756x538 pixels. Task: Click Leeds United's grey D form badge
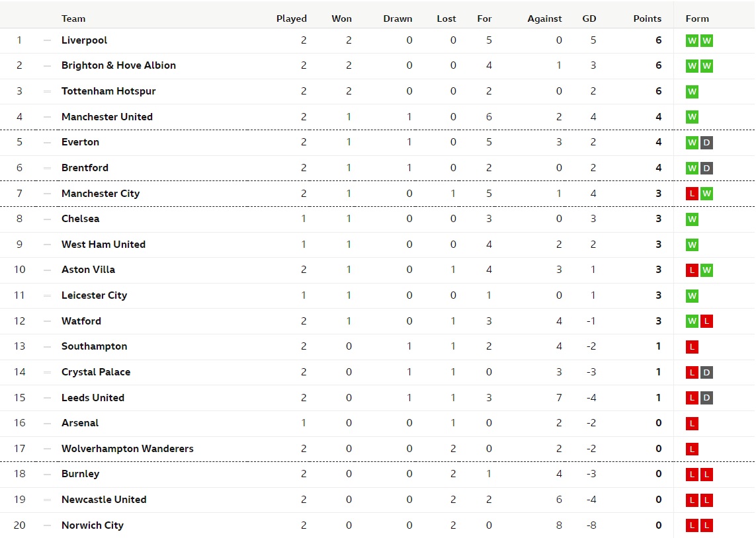(706, 398)
